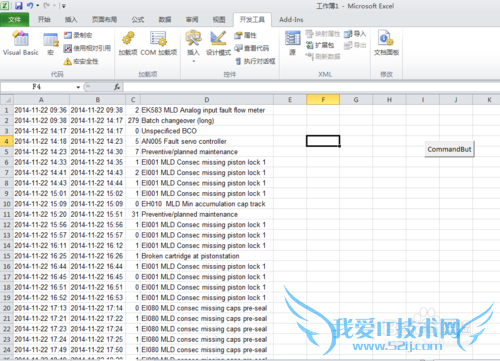
Task: Undo the last action
Action: (x=30, y=6)
